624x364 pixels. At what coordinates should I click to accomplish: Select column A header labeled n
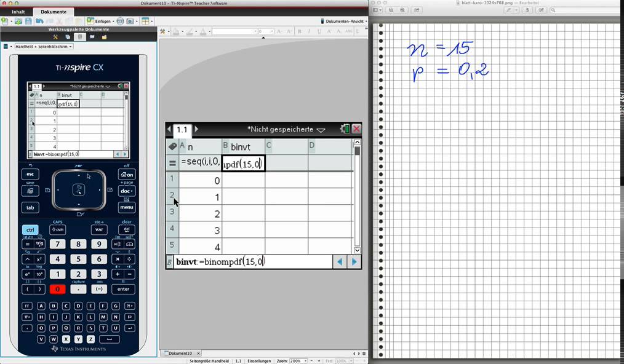click(x=201, y=147)
